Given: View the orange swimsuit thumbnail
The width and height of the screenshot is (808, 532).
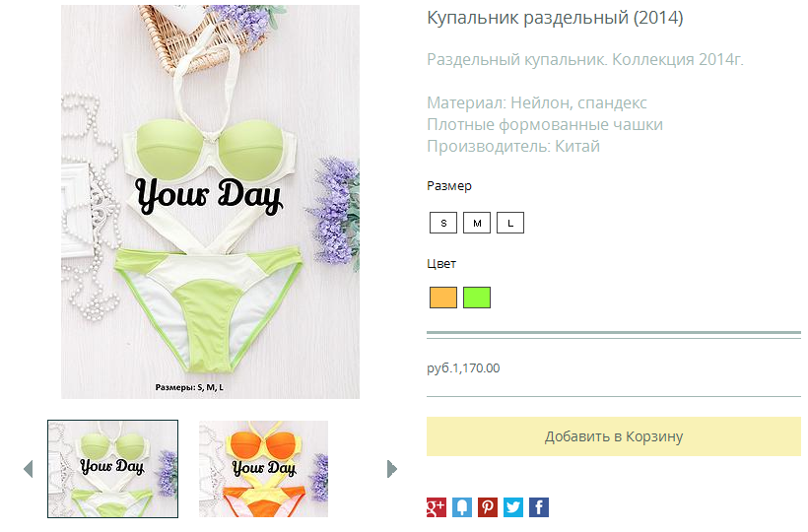Looking at the screenshot, I should 263,469.
